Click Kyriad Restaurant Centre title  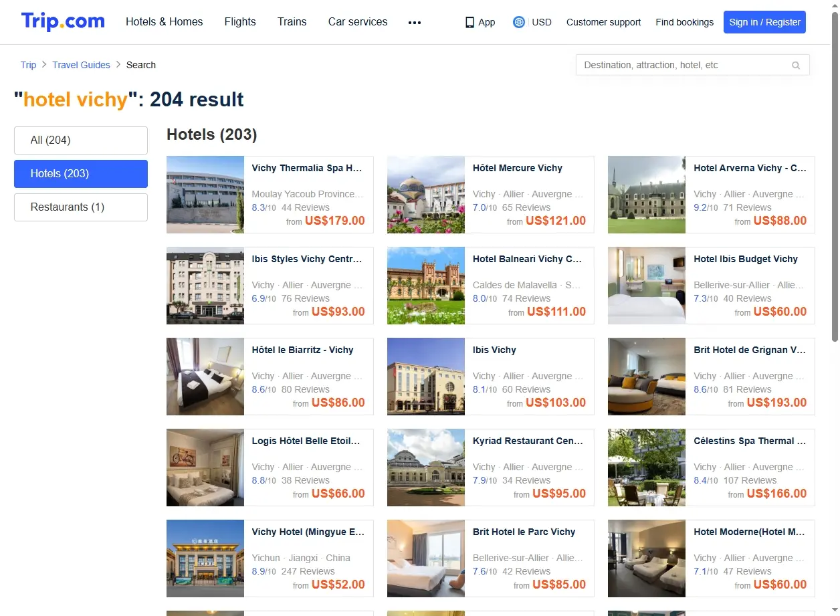(x=528, y=441)
